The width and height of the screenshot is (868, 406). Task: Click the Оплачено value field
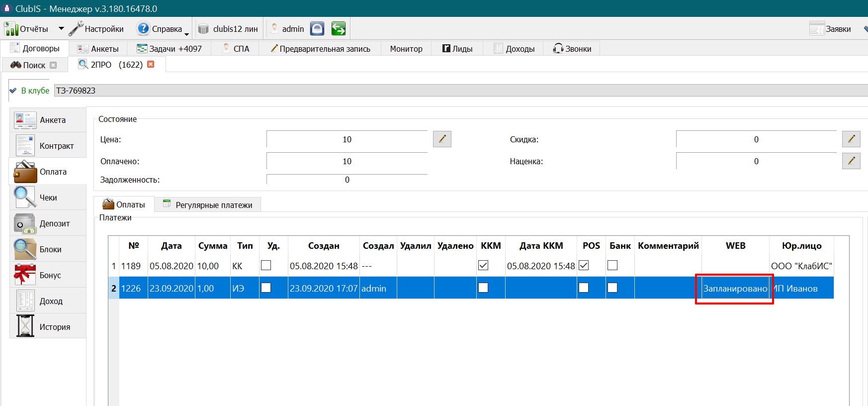coord(347,161)
